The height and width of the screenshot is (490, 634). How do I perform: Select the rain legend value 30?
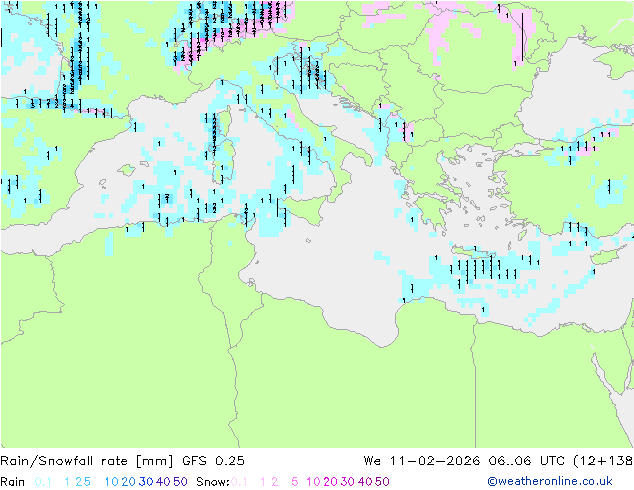[x=146, y=482]
